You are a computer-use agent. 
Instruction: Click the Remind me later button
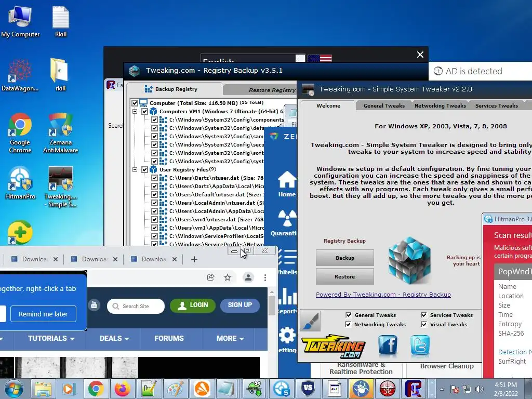(x=43, y=314)
